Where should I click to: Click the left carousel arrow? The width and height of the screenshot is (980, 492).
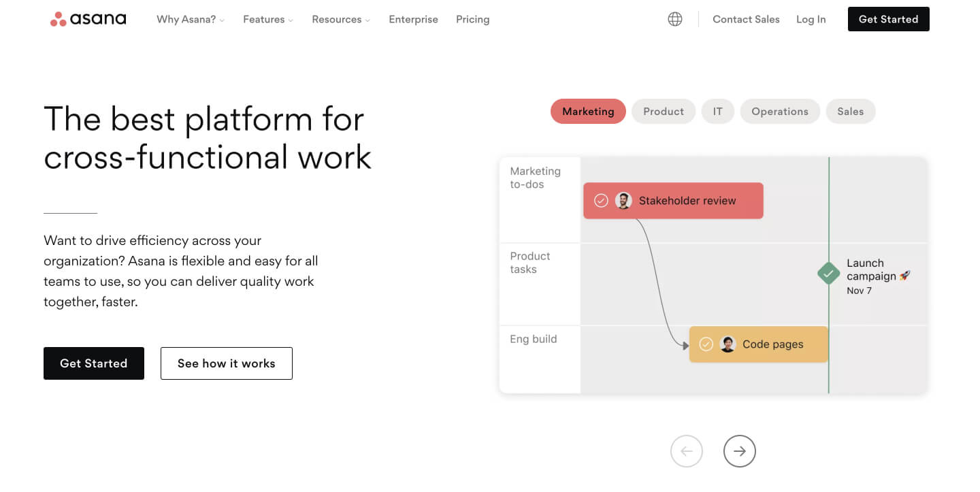pyautogui.click(x=687, y=451)
